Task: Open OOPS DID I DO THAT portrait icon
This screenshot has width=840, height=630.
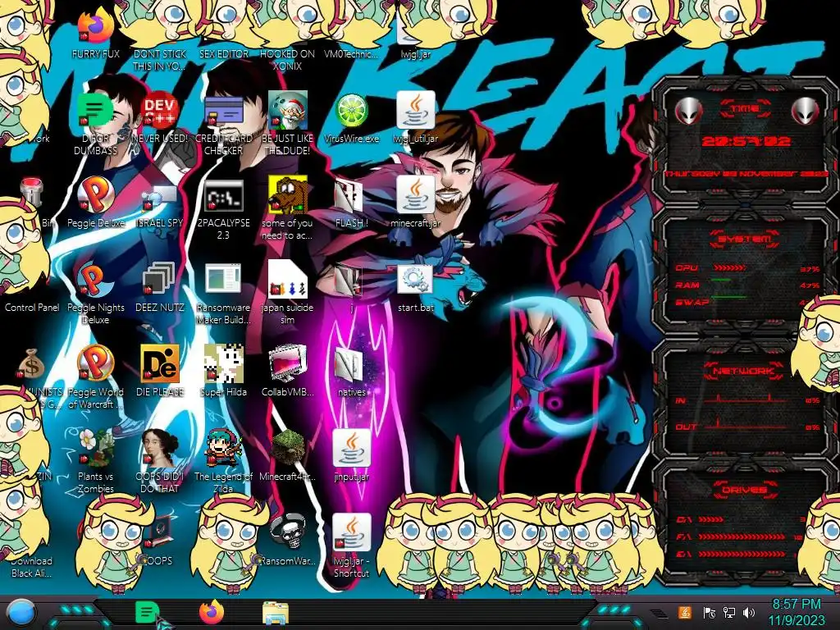Action: click(x=160, y=449)
